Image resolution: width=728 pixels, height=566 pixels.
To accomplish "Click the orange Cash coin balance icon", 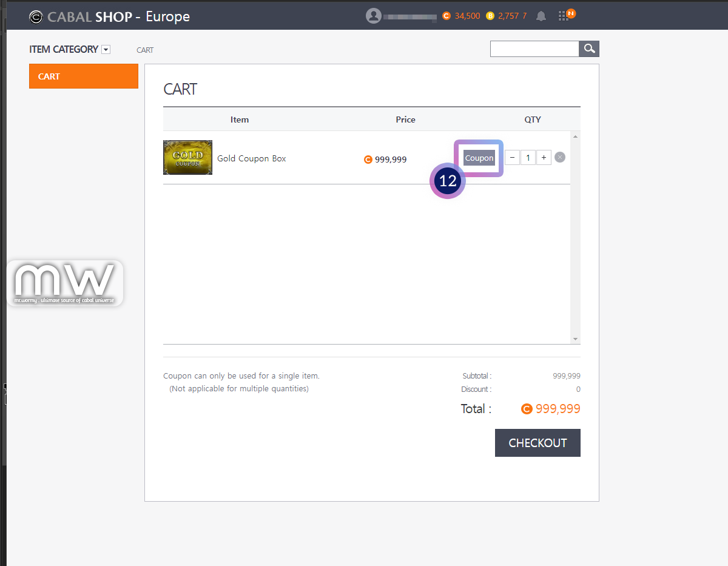I will point(447,16).
